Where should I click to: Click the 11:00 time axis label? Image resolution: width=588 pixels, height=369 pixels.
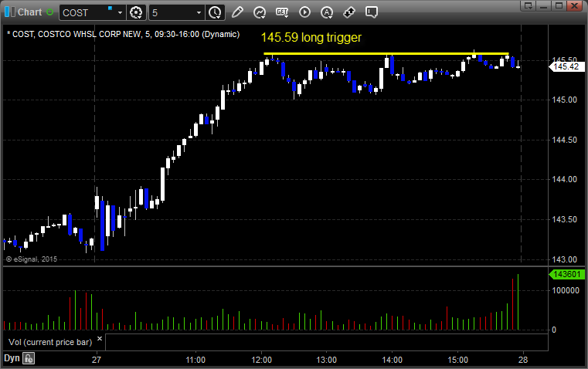coord(195,360)
